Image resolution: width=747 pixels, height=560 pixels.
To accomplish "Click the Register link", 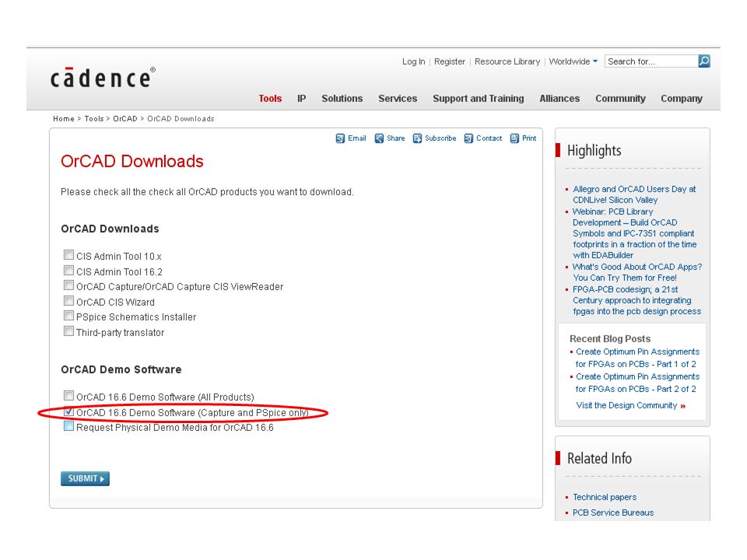I will pos(450,61).
